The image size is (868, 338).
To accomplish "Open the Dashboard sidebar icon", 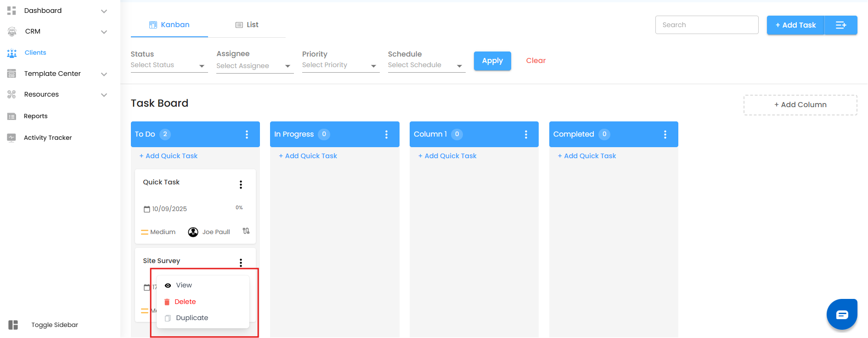I will 12,11.
